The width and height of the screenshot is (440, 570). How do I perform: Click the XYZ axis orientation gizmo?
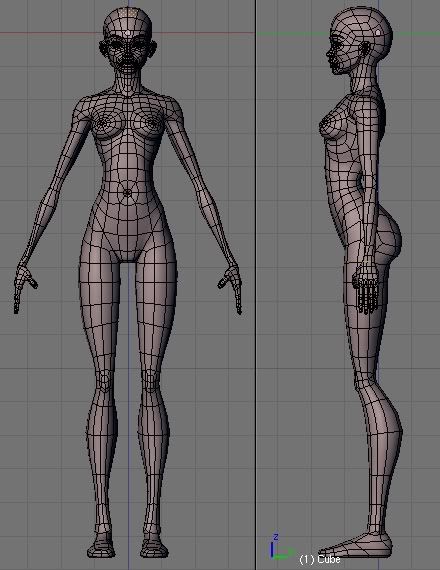click(281, 547)
